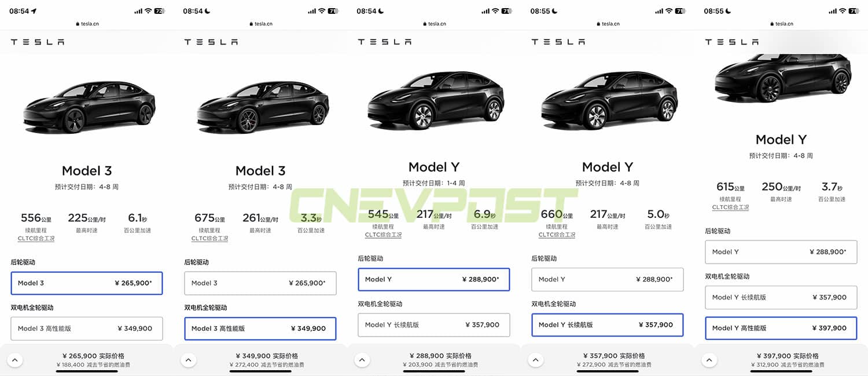This screenshot has height=376, width=868.
Task: Select the Model 3 高性能版 ¥349,900 variant
Action: (x=260, y=328)
